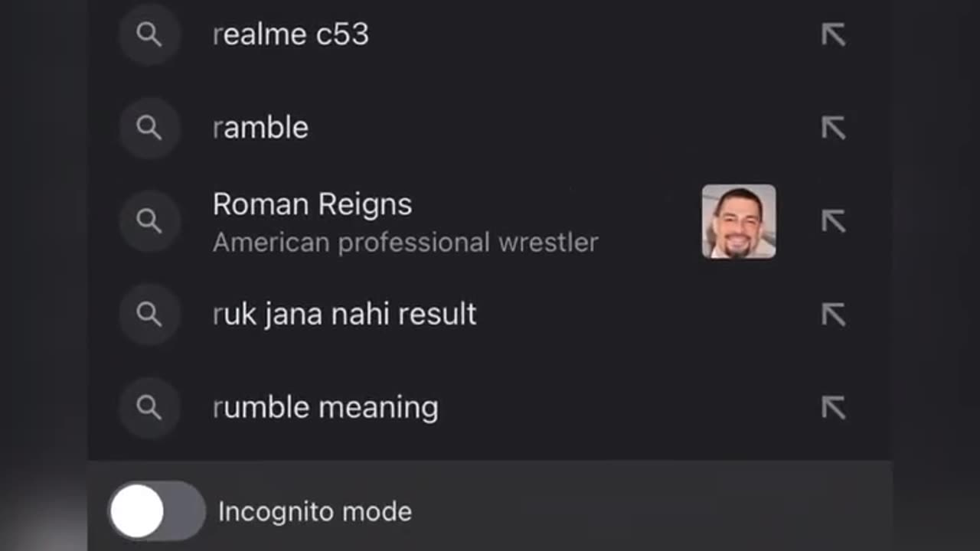The height and width of the screenshot is (551, 980).
Task: Fill ruk jana nahi result using arrow
Action: coord(833,315)
